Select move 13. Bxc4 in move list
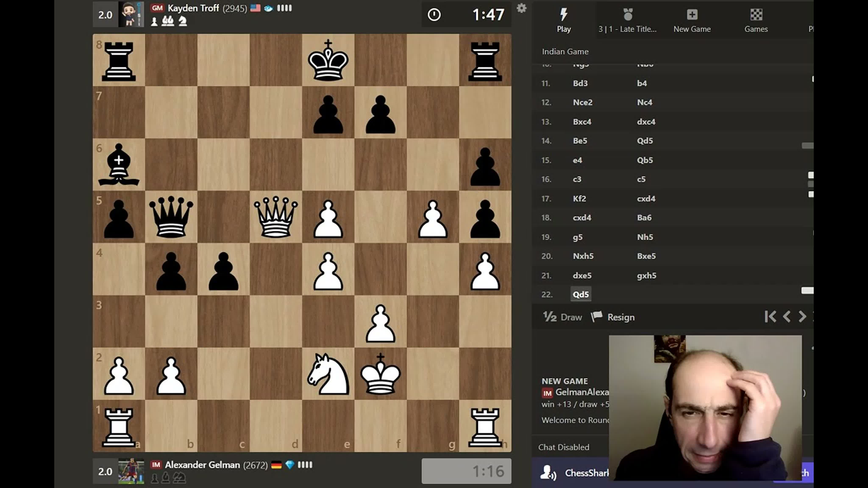 click(582, 122)
